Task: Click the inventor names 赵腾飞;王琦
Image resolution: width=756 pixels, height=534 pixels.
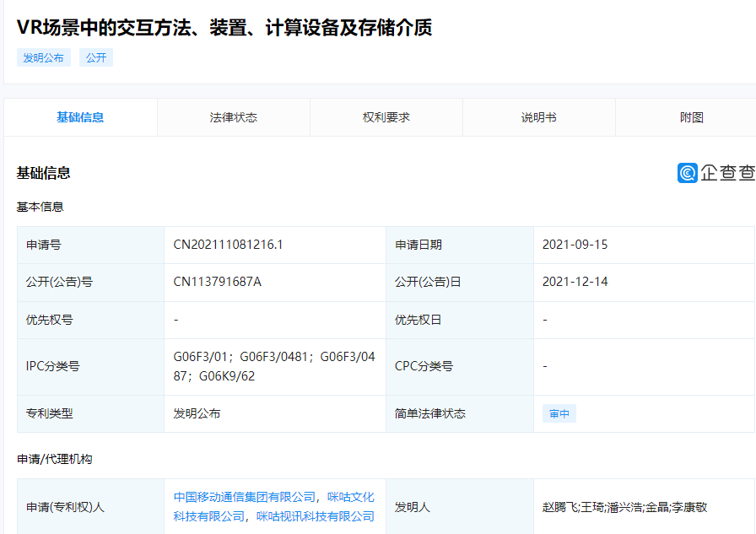Action: (x=573, y=507)
